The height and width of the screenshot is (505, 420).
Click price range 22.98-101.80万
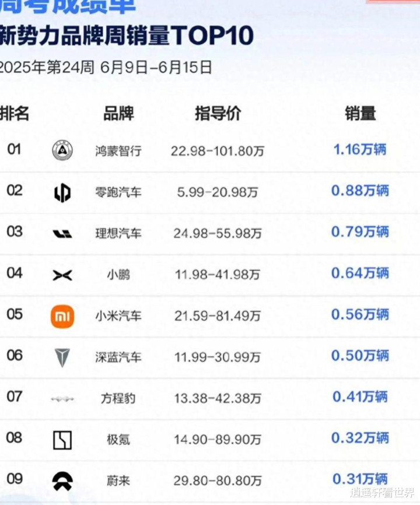coord(218,150)
